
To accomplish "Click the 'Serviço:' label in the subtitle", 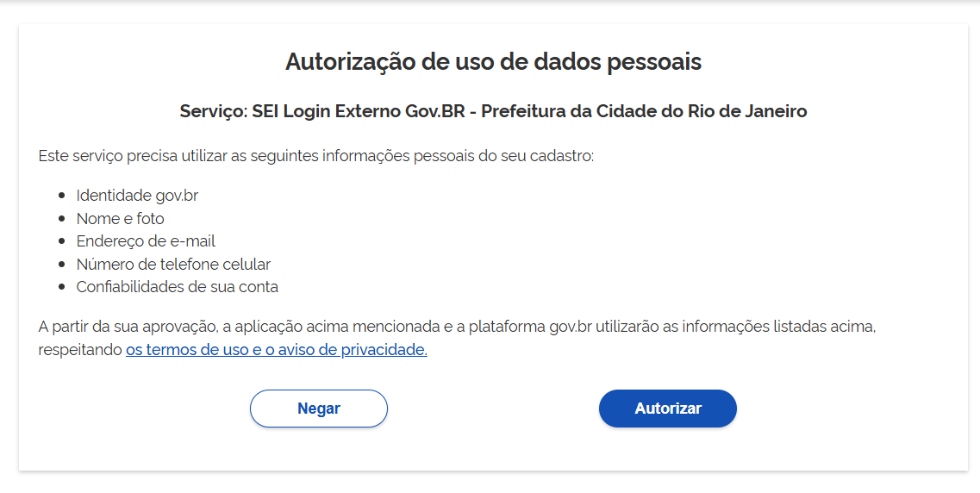I will click(x=214, y=111).
